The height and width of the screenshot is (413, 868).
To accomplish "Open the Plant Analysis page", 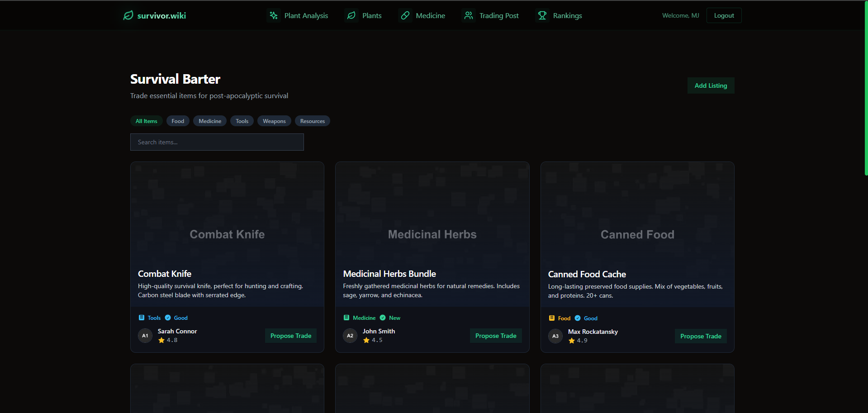I will click(298, 15).
